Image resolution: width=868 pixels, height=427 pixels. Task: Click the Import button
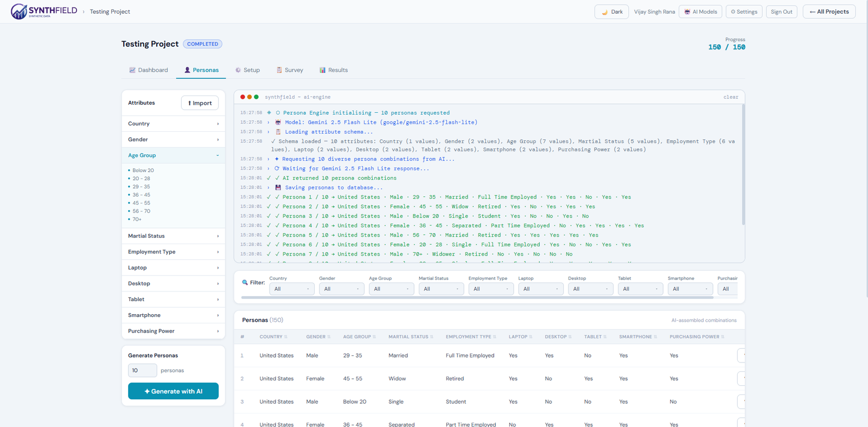200,103
